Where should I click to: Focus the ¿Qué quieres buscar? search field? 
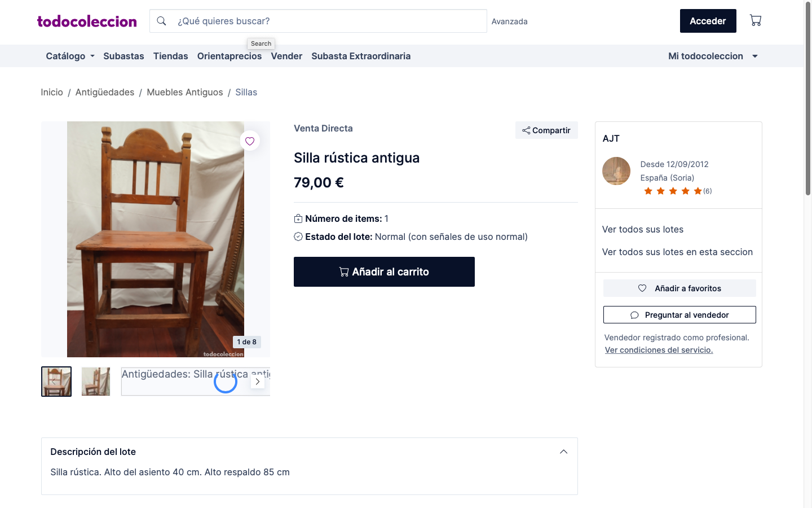[327, 21]
